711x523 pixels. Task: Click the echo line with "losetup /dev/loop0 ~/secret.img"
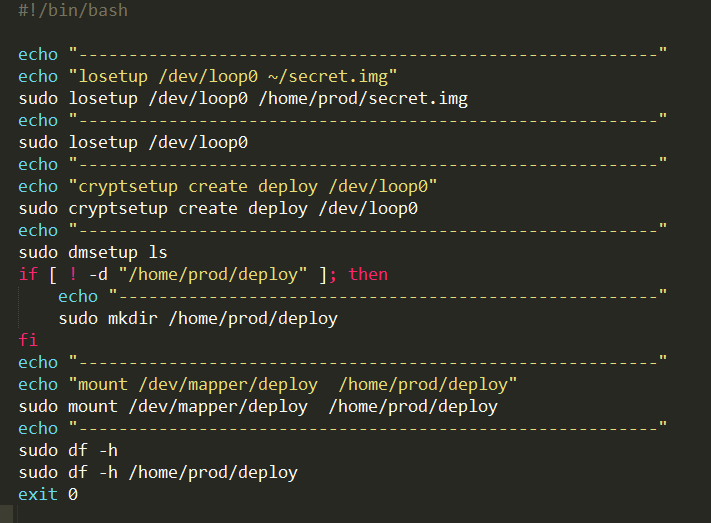click(208, 76)
